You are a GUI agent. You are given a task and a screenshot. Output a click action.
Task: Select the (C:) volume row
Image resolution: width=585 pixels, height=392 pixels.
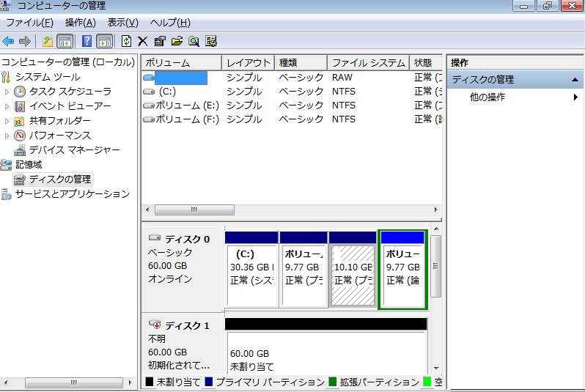click(x=292, y=92)
